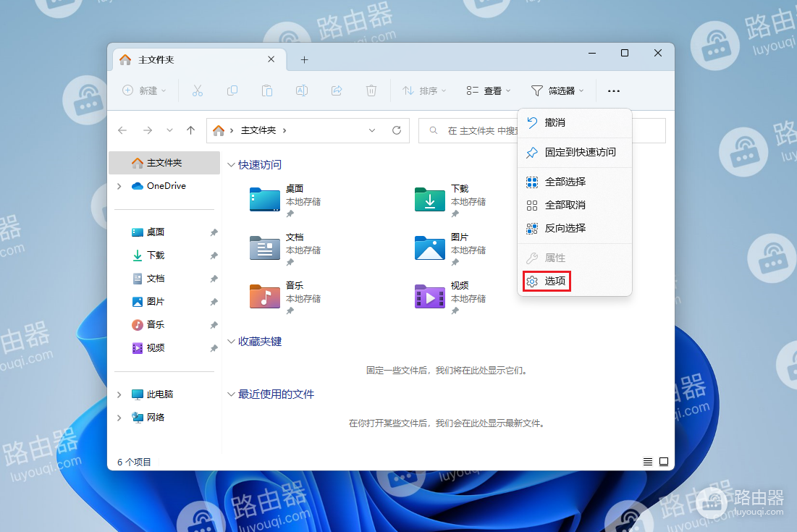Screen dimensions: 797x532
Task: Click the pin icon next to sidebar 图片
Action: click(214, 302)
